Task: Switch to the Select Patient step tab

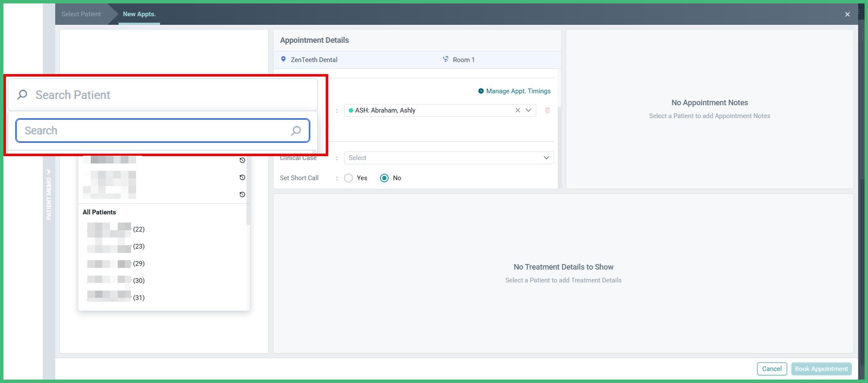Action: click(x=81, y=14)
